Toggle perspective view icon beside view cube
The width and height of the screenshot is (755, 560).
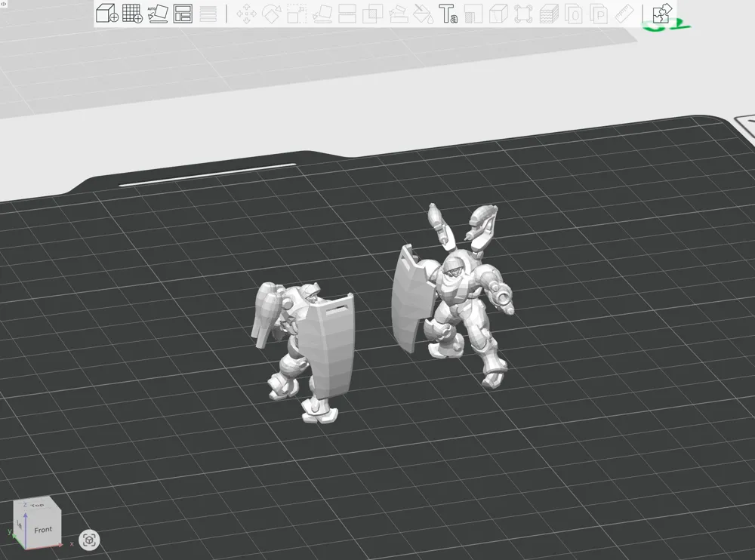pyautogui.click(x=89, y=540)
